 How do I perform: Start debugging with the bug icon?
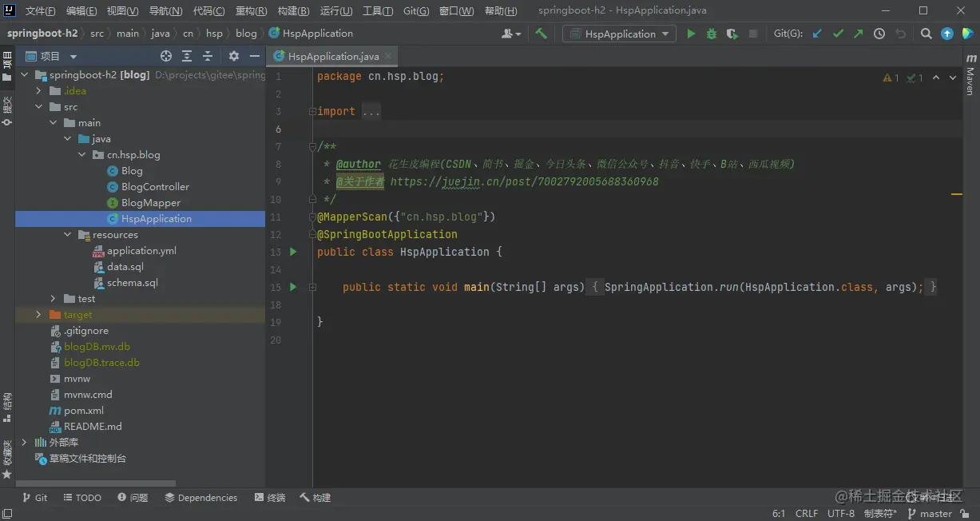click(712, 34)
